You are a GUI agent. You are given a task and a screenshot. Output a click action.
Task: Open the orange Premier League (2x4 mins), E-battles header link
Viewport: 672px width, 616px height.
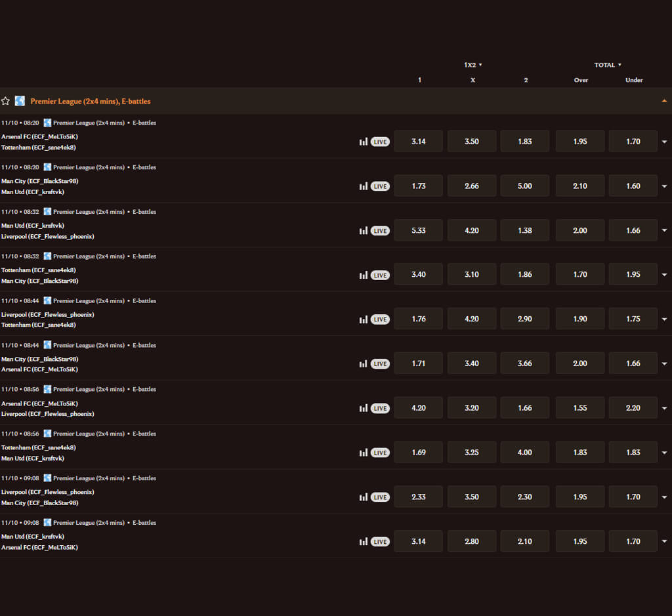91,102
